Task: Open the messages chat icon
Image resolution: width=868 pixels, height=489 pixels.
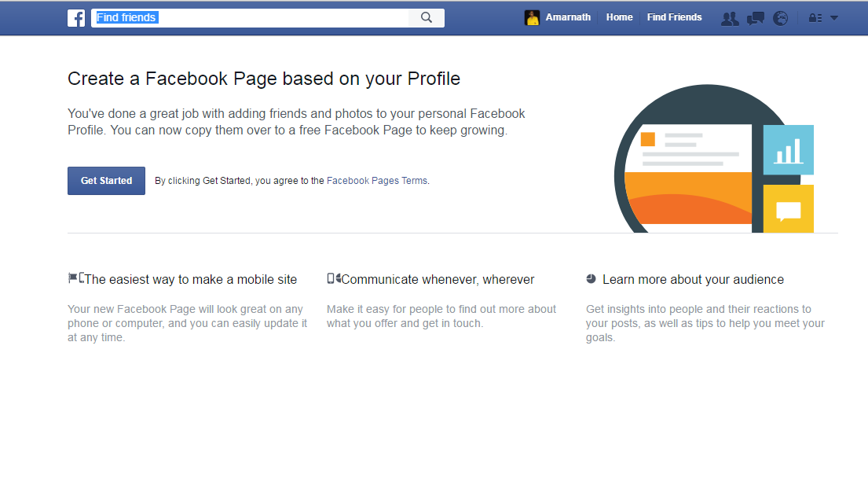Action: (x=755, y=18)
